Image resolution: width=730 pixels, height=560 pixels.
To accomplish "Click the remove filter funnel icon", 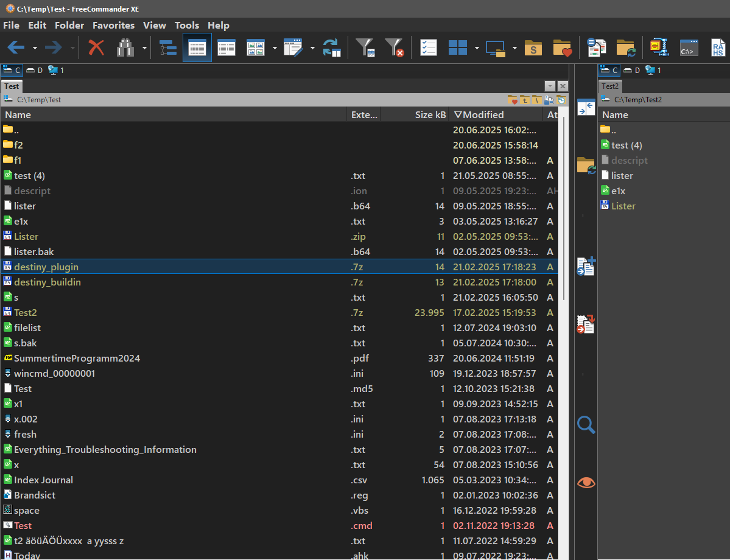I will tap(395, 47).
